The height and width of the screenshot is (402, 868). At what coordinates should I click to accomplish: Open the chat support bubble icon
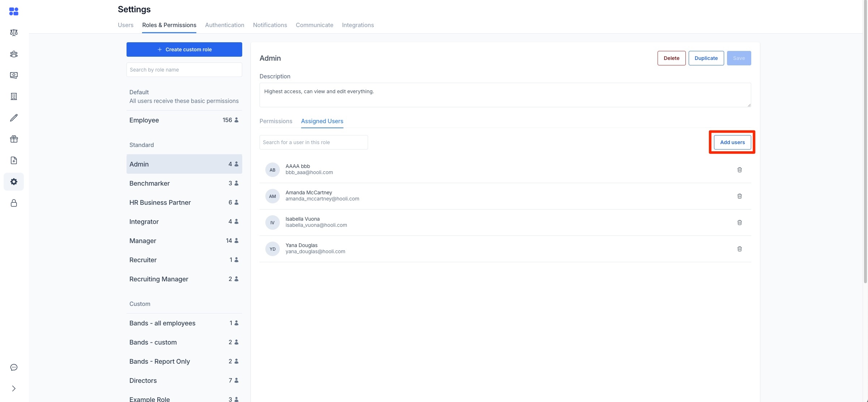[14, 367]
